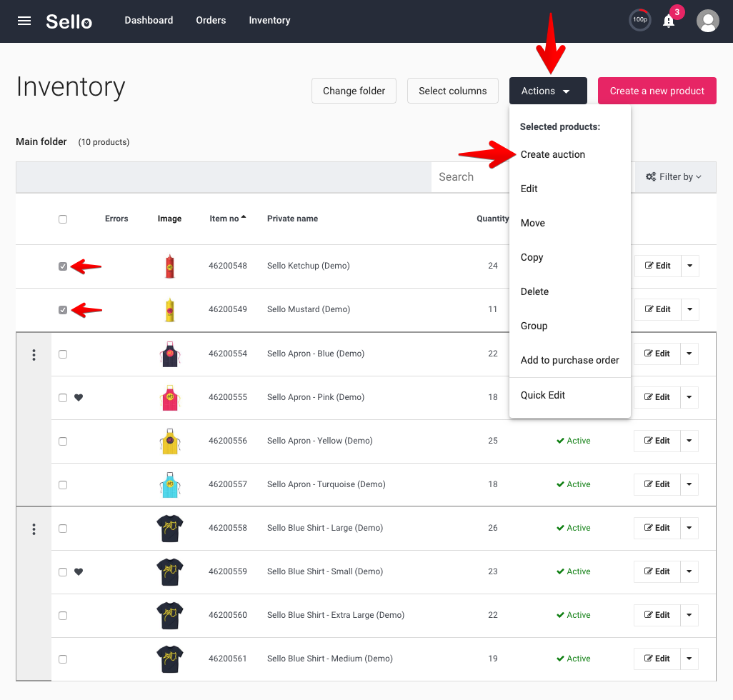Screen dimensions: 733x700
Task: Expand the Edit arrow for Sello Mustard
Action: tap(690, 309)
